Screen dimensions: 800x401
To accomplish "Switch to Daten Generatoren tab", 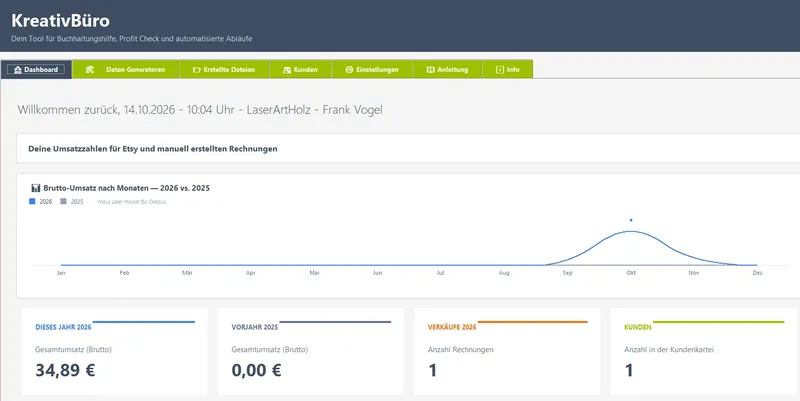I will (x=126, y=69).
